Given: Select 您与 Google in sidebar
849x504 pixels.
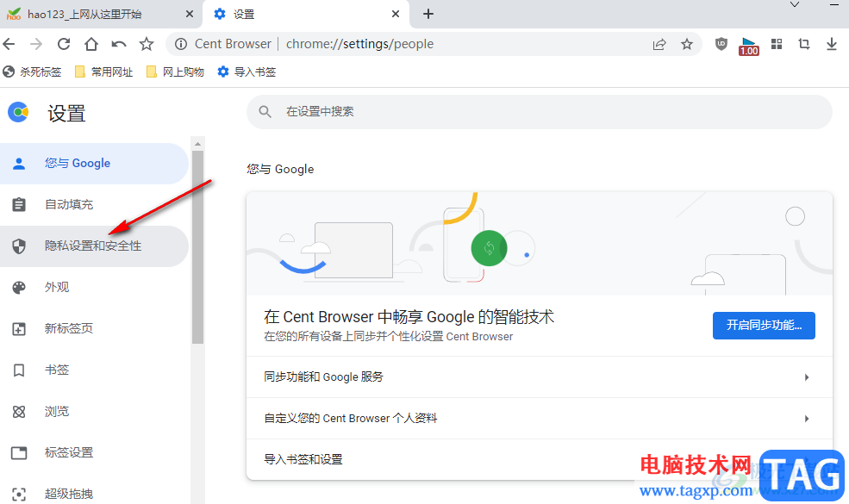Looking at the screenshot, I should [94, 164].
